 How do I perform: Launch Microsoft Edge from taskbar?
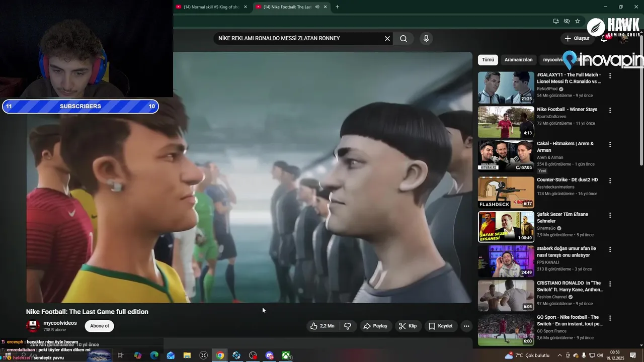[154, 355]
